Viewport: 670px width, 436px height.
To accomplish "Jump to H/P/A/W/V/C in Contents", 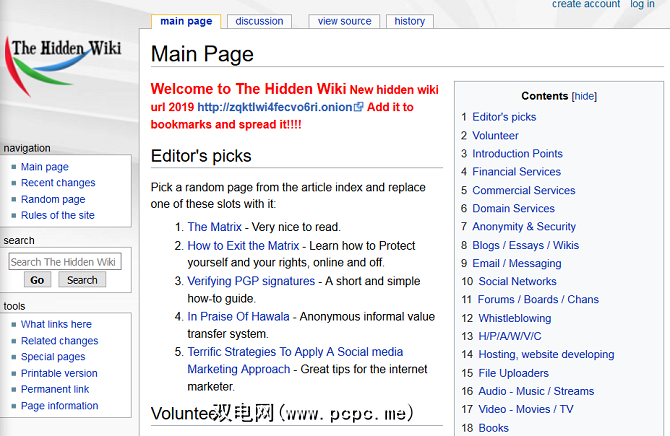I will coord(510,336).
